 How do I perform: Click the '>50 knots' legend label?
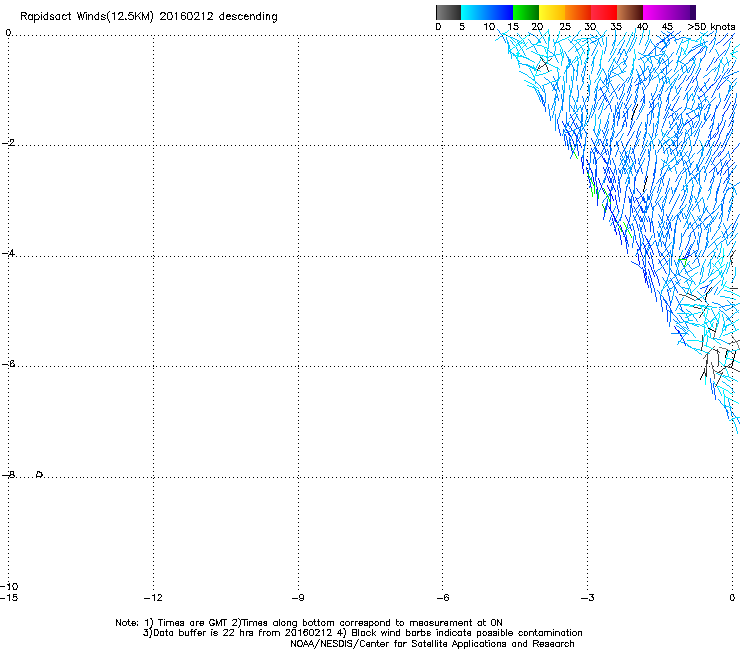click(x=711, y=27)
